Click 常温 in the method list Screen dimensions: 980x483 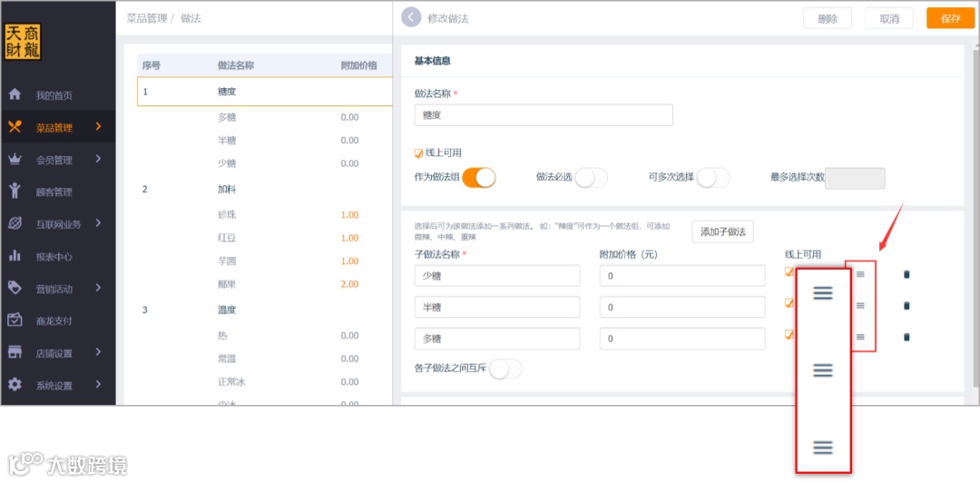click(x=227, y=359)
